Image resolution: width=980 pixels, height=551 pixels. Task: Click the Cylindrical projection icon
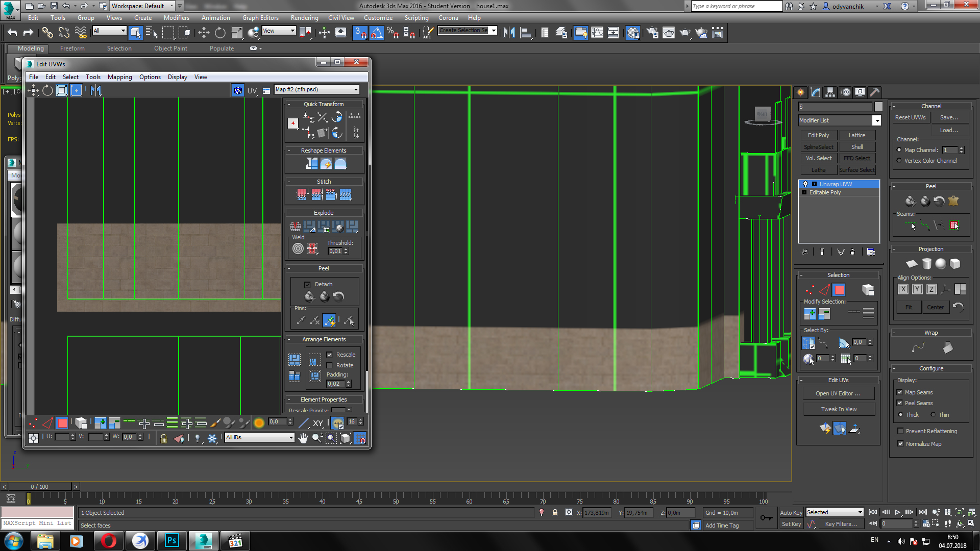click(x=926, y=264)
